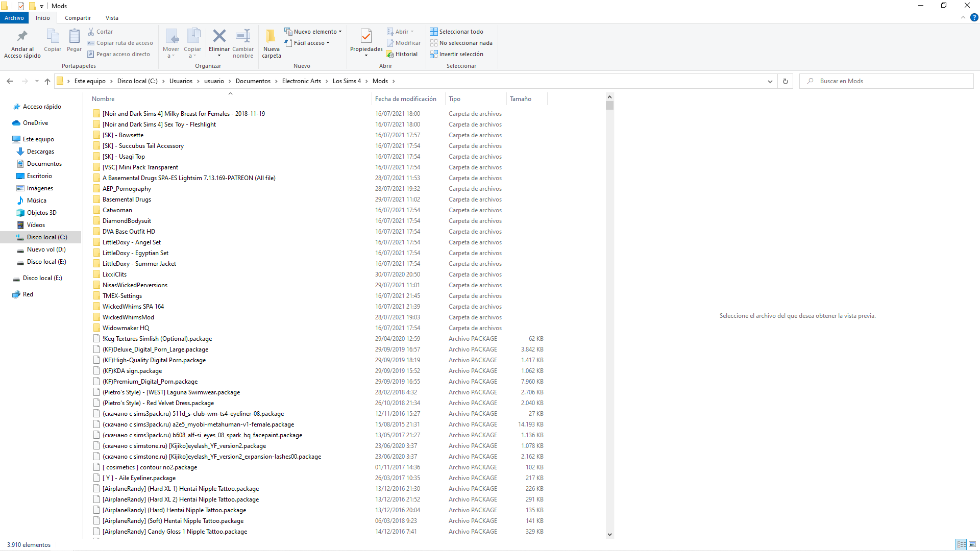Viewport: 980px width, 551px height.
Task: Open Imágenes in the navigation pane
Action: tap(40, 188)
